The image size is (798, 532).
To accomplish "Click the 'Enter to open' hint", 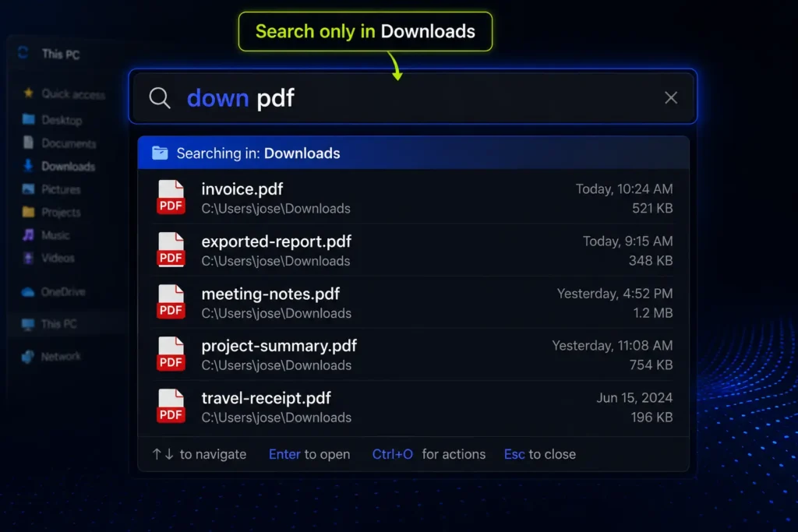I will 309,454.
